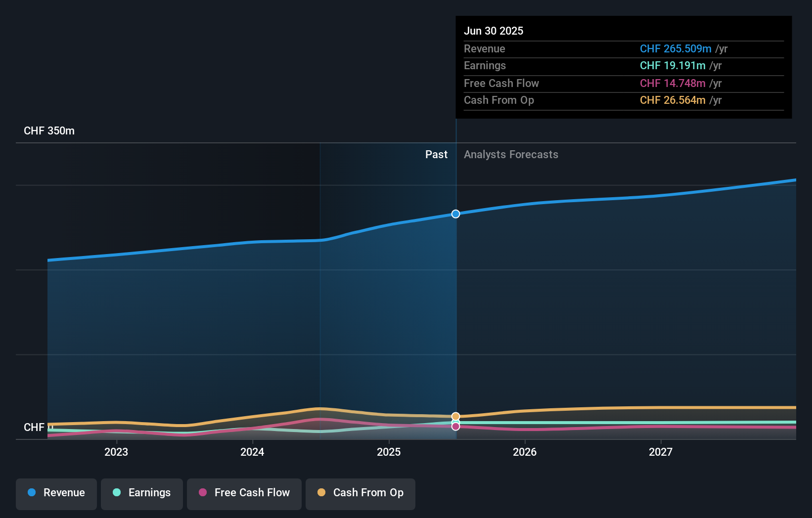The image size is (812, 518).
Task: Click the Revenue value 'CHF 265.509m'
Action: (676, 48)
